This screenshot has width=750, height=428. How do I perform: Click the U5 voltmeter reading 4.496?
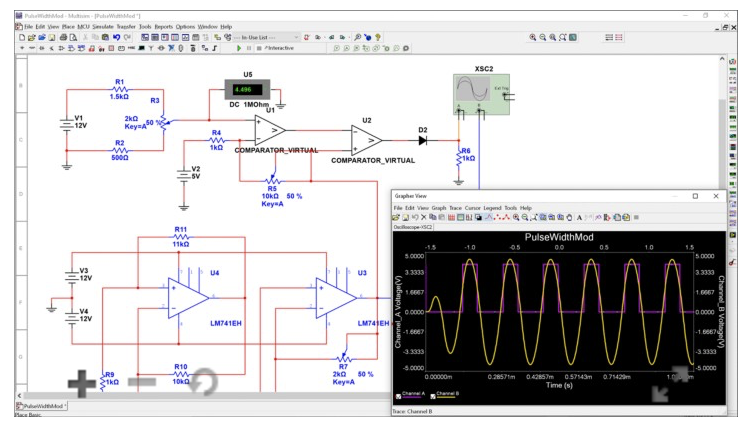248,89
